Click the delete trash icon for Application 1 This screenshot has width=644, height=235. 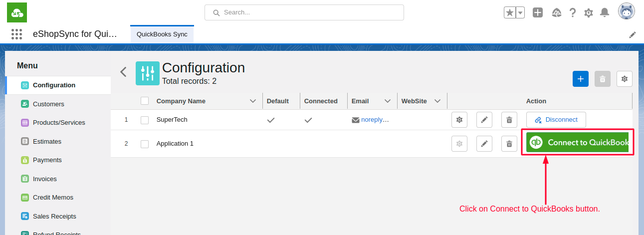pyautogui.click(x=509, y=144)
